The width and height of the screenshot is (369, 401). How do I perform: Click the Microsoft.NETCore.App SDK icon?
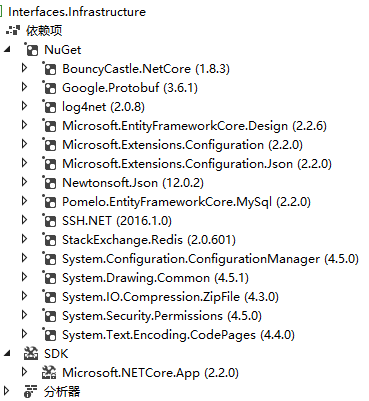point(49,372)
